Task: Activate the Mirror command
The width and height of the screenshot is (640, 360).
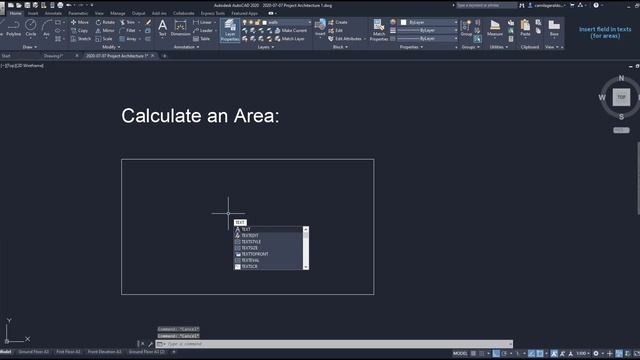Action: [105, 31]
